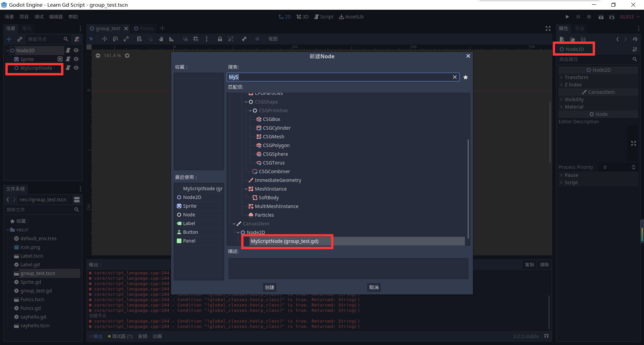
Task: Switch to 3D workspace
Action: (303, 17)
